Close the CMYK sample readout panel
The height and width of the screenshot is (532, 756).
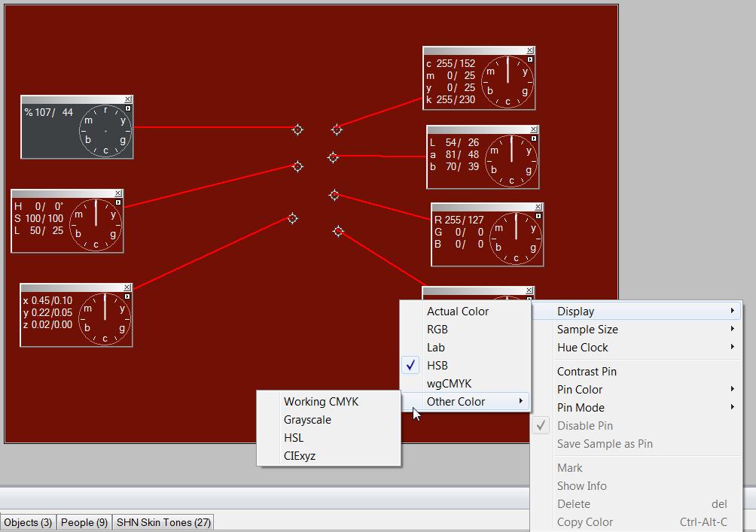tap(530, 50)
